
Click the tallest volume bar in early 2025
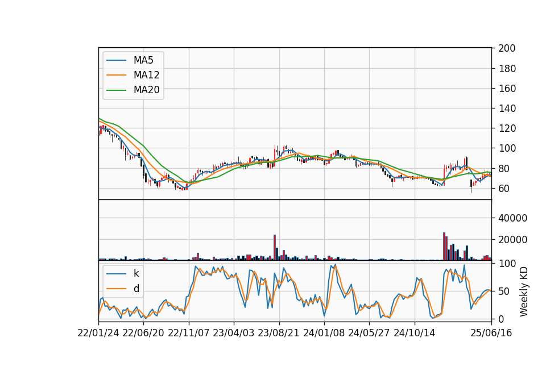coord(444,246)
